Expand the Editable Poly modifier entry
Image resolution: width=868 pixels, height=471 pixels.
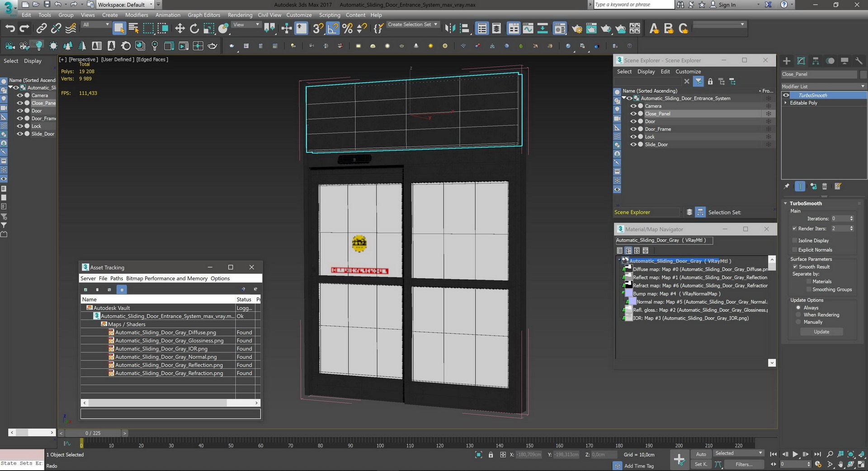pos(786,103)
